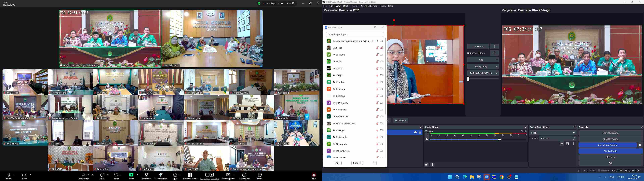The height and width of the screenshot is (181, 644).
Task: Toggle source lock icon
Action: click(x=420, y=133)
